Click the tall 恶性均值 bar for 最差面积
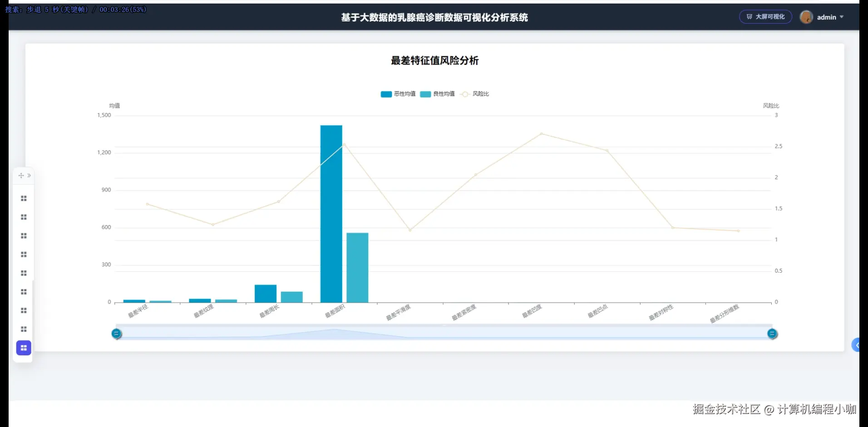 (x=331, y=214)
